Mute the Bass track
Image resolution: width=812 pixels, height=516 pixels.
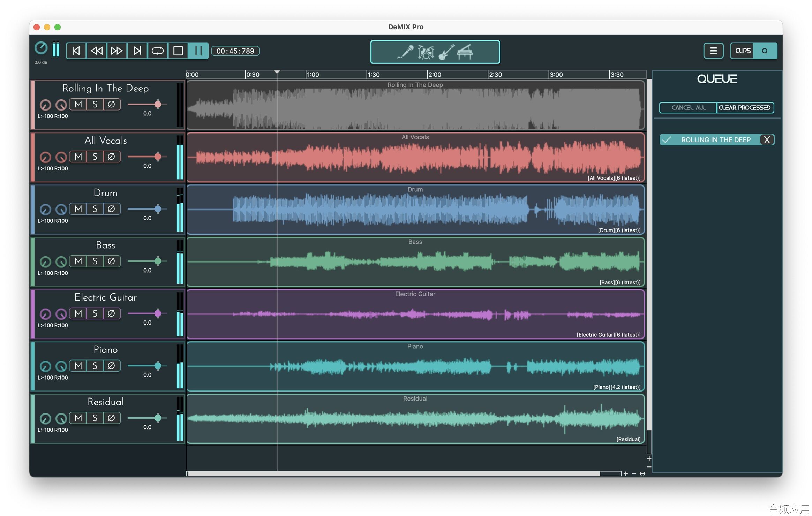pos(78,261)
